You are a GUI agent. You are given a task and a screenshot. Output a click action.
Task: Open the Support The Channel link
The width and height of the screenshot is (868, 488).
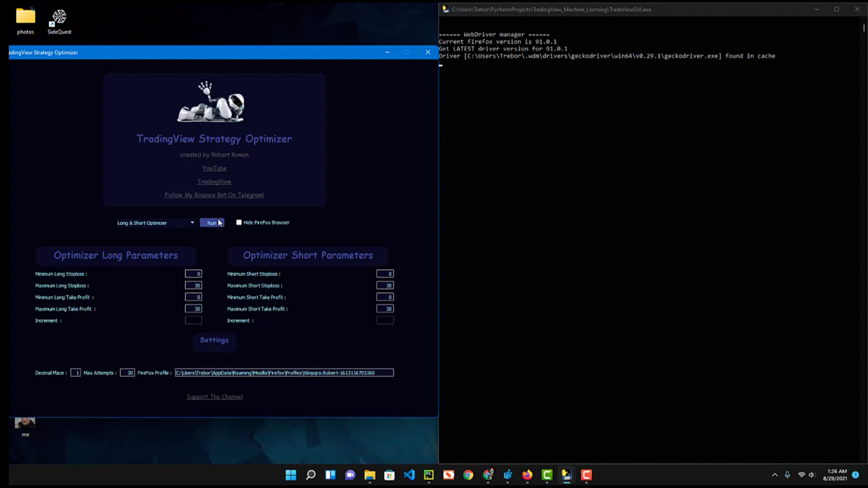214,397
